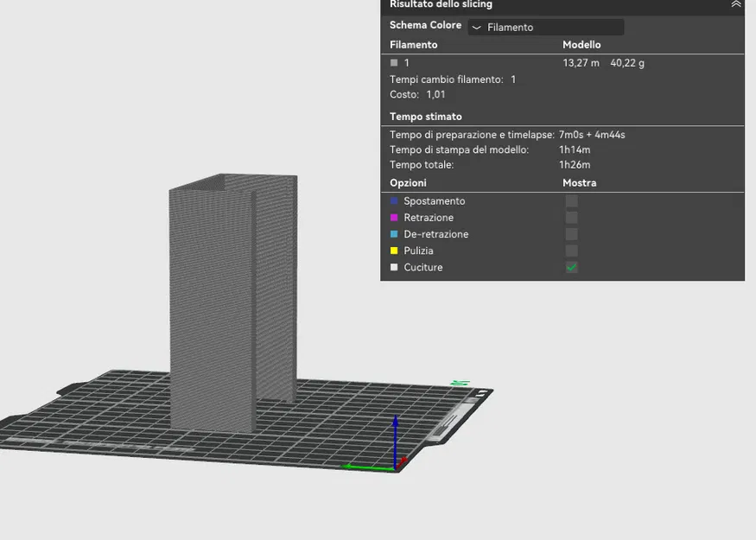Toggle the Pulizia show checkbox
The height and width of the screenshot is (540, 756).
coord(571,251)
